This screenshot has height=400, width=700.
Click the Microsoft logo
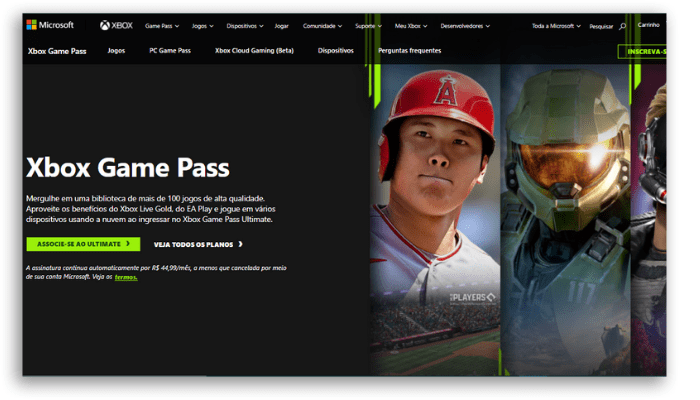click(x=50, y=25)
